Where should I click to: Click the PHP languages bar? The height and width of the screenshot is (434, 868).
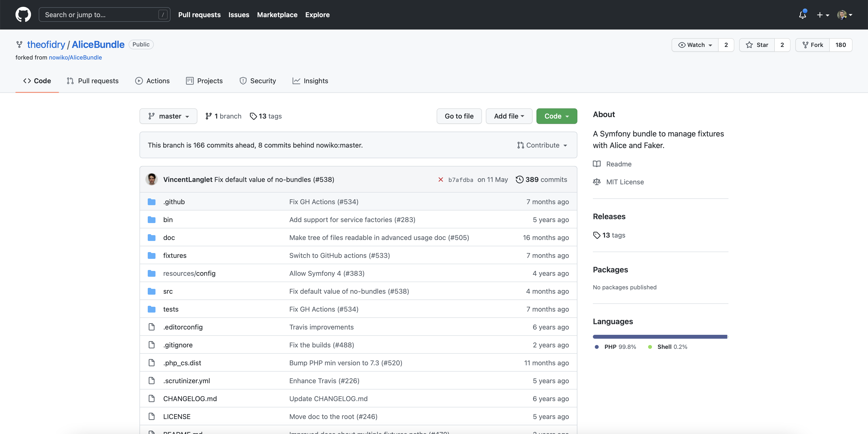click(659, 337)
